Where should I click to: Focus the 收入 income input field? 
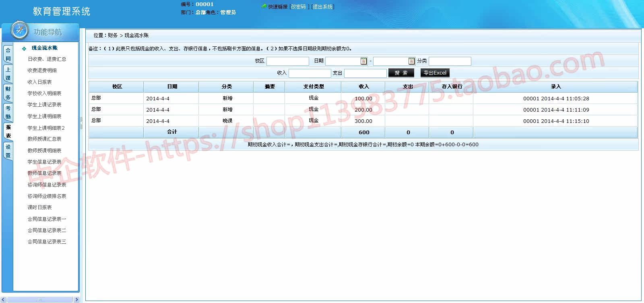310,73
